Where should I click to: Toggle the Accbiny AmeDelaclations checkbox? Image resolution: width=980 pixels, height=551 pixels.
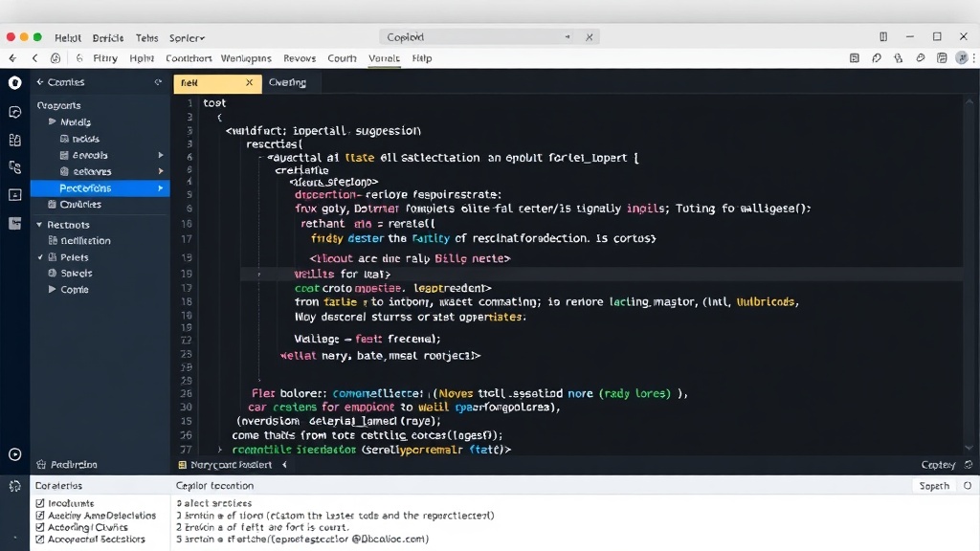[40, 516]
